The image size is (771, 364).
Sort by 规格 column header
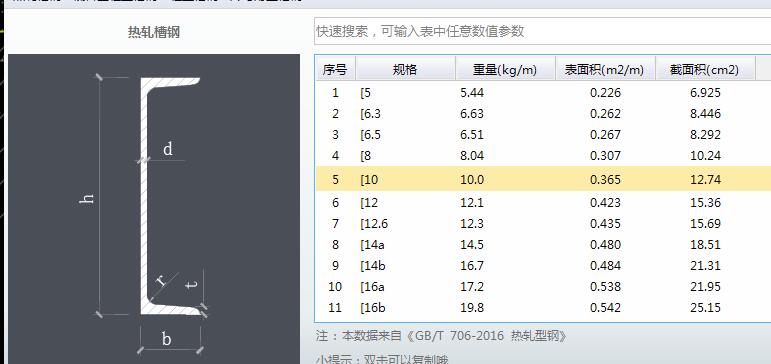405,70
